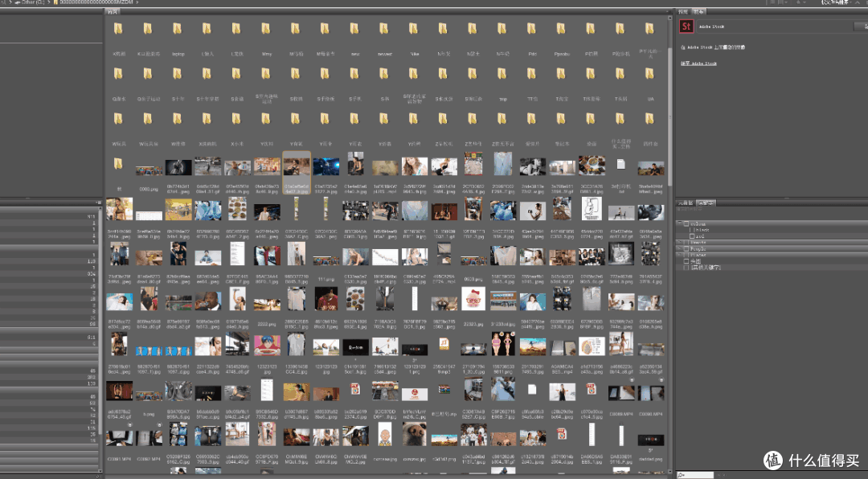
Task: Check the "red" keyword checkbox
Action: [x=691, y=236]
